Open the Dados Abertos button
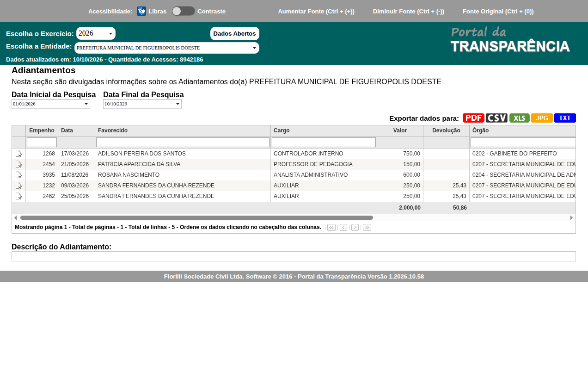Viewport: 588px width, 372px height. coord(235,33)
